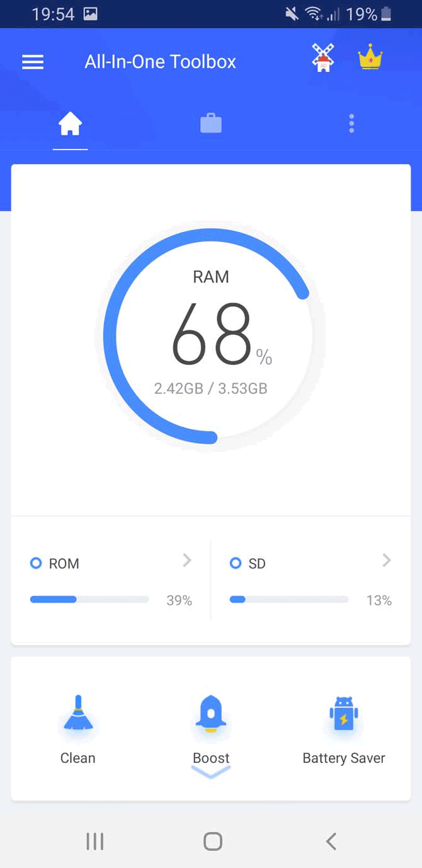Switch to the Home tab

point(70,124)
